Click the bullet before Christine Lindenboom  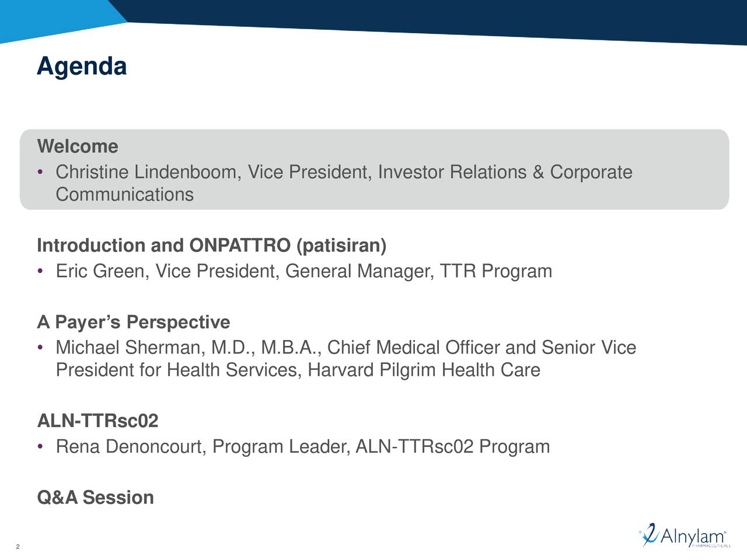tap(39, 173)
